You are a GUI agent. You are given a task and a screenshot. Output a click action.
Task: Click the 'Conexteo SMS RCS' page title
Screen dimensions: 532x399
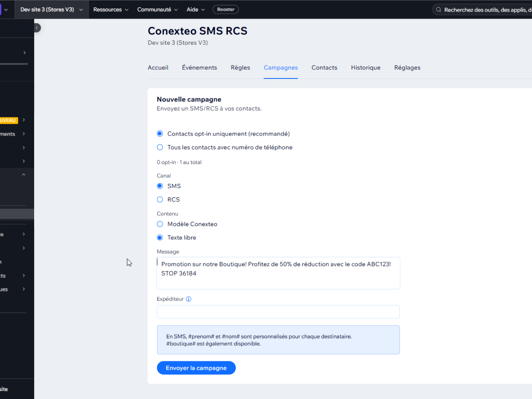click(197, 31)
